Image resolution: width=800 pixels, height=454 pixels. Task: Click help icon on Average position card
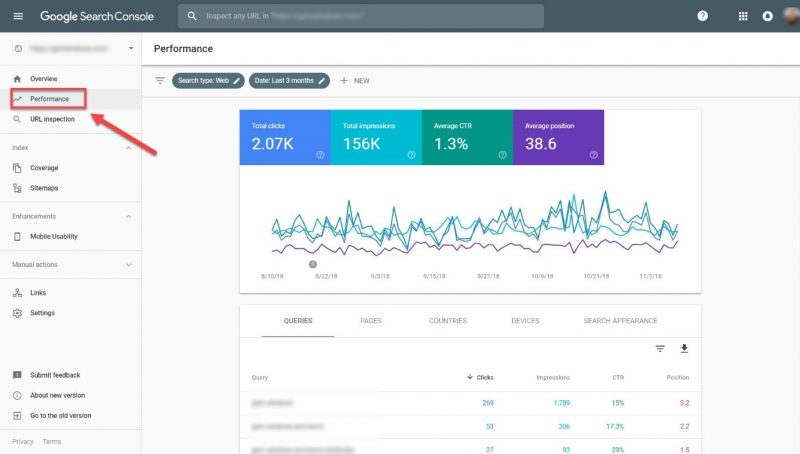click(x=593, y=155)
